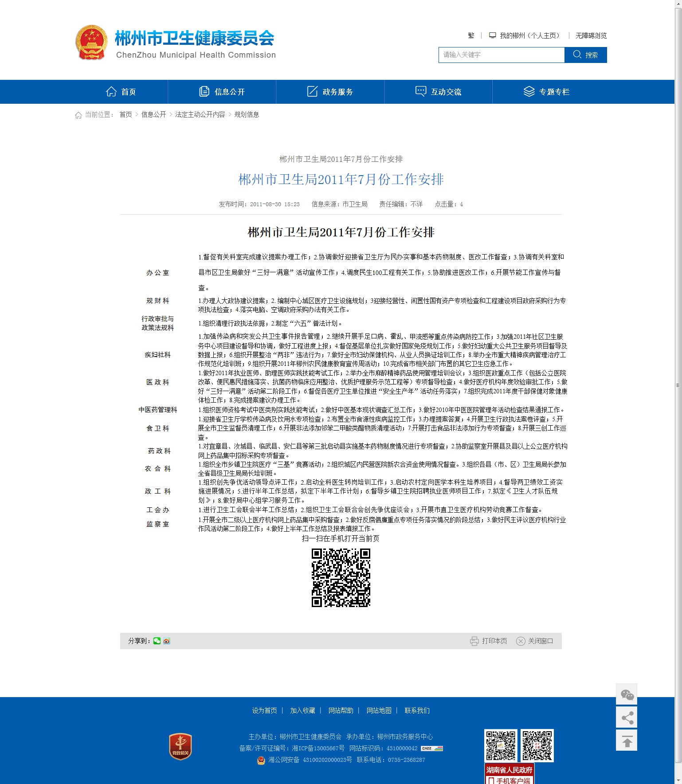Click the 药政科 row label
The height and width of the screenshot is (784, 682).
[159, 451]
